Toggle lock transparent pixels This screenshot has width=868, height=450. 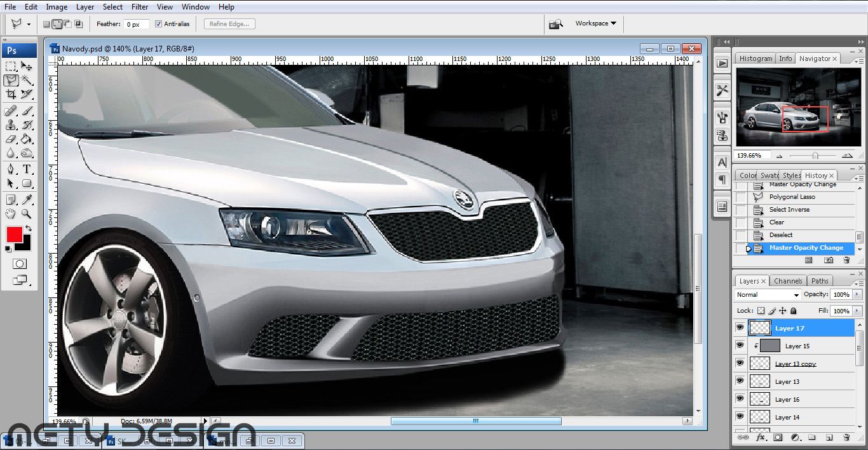[761, 311]
